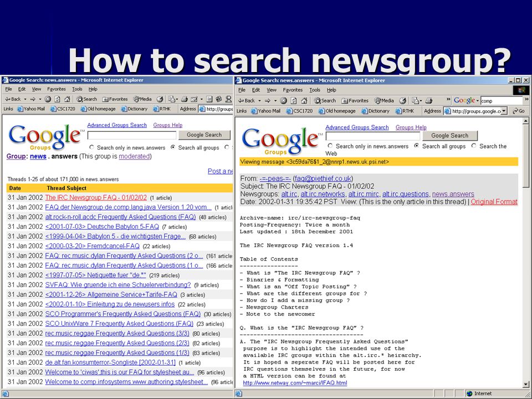Image resolution: width=532 pixels, height=399 pixels.
Task: Open Help menu in the right window
Action: 331,90
